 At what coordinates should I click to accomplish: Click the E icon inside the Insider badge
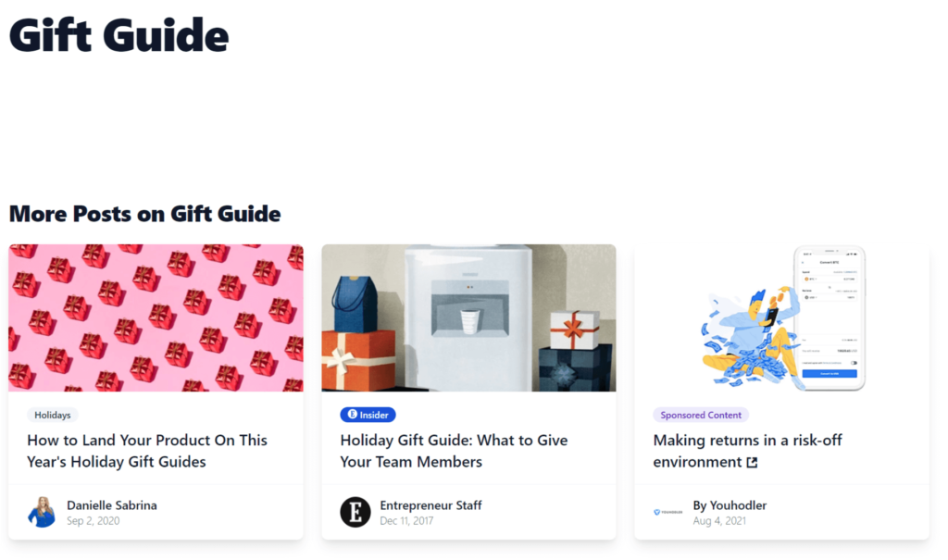tap(352, 415)
